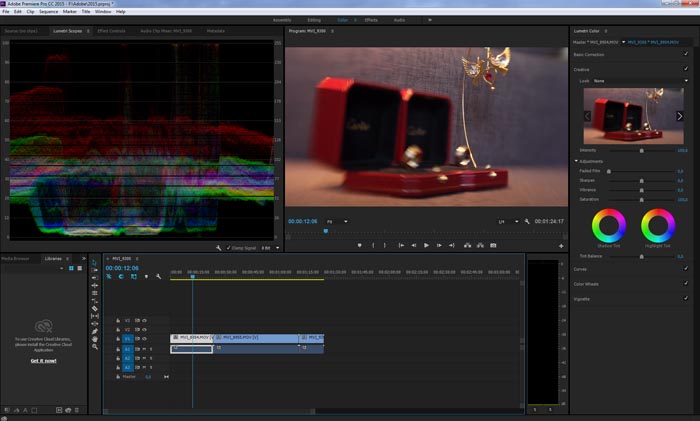
Task: Click the Get it now! link
Action: click(43, 361)
